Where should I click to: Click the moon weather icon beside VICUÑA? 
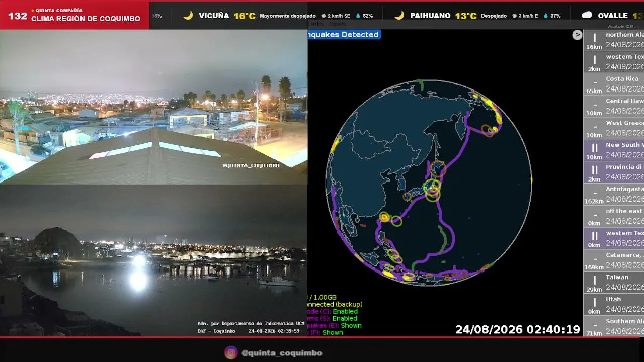click(x=188, y=16)
